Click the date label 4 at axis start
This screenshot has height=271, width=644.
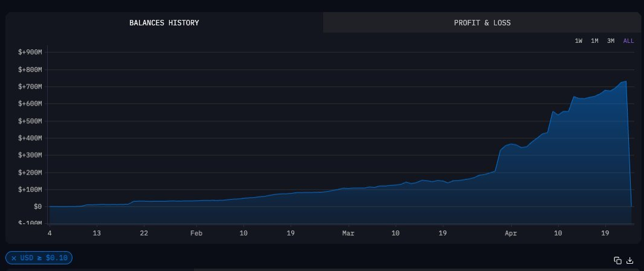tap(50, 233)
